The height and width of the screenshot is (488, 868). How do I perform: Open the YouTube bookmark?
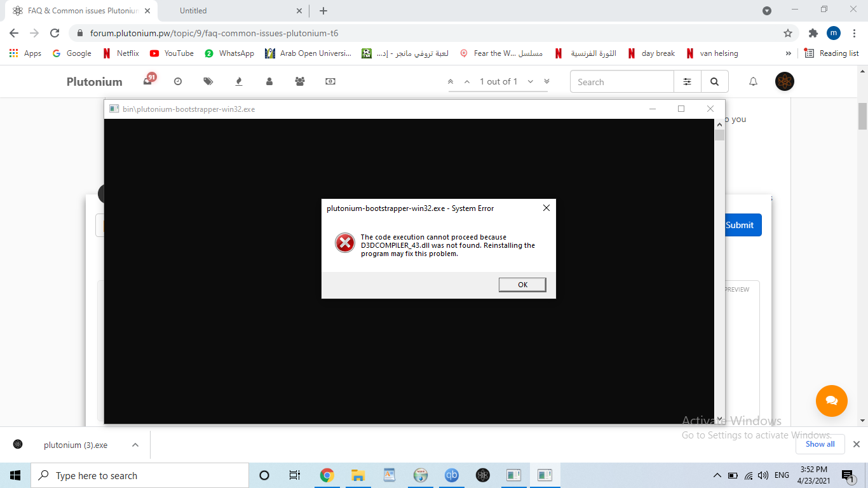pyautogui.click(x=172, y=53)
